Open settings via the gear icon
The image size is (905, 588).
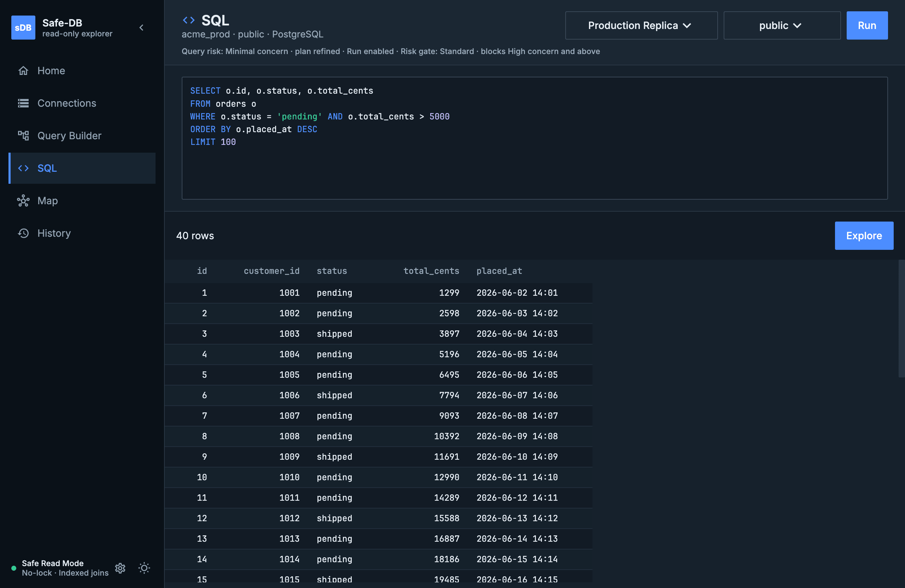[x=120, y=568]
